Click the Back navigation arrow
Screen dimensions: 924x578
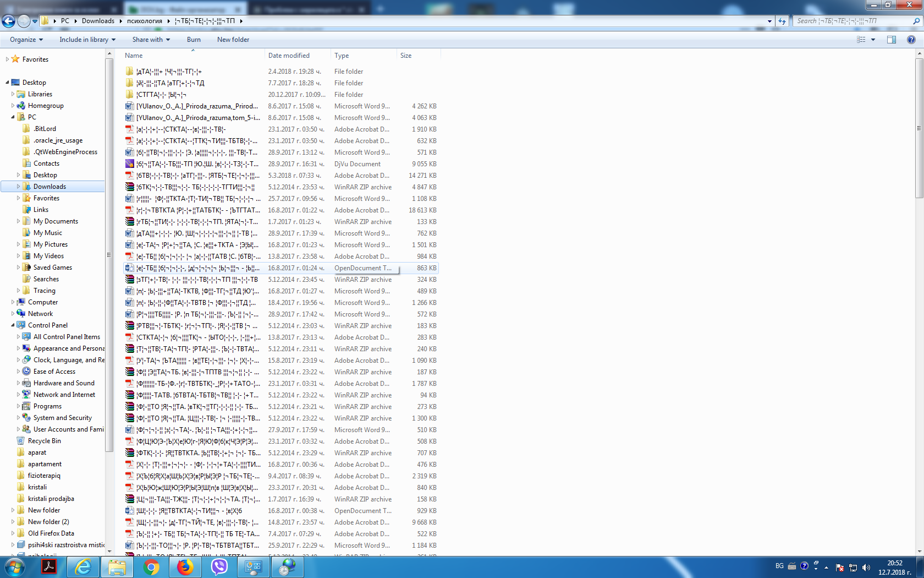[8, 21]
